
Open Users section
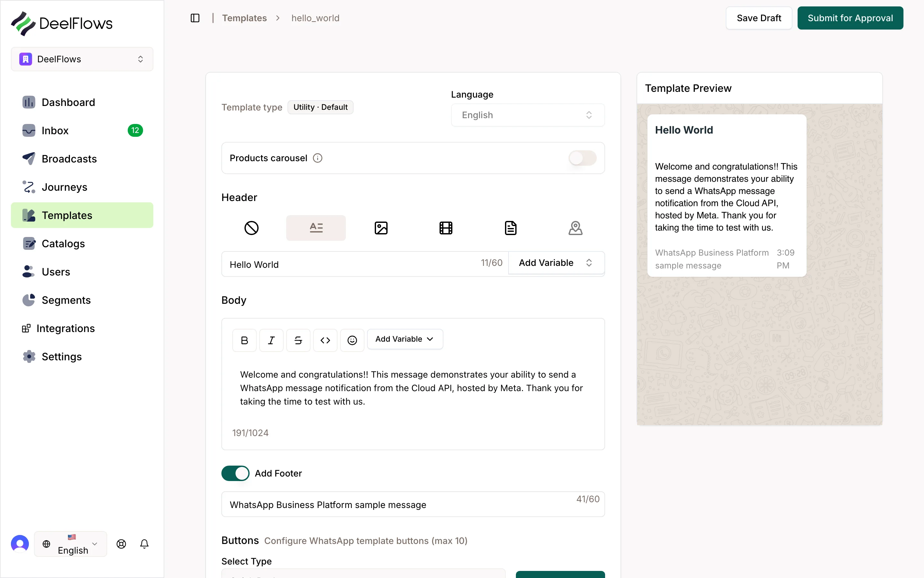pyautogui.click(x=82, y=272)
